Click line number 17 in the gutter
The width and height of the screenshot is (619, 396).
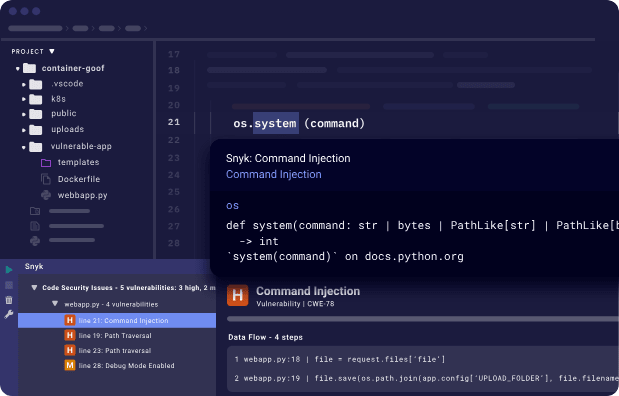(x=174, y=54)
